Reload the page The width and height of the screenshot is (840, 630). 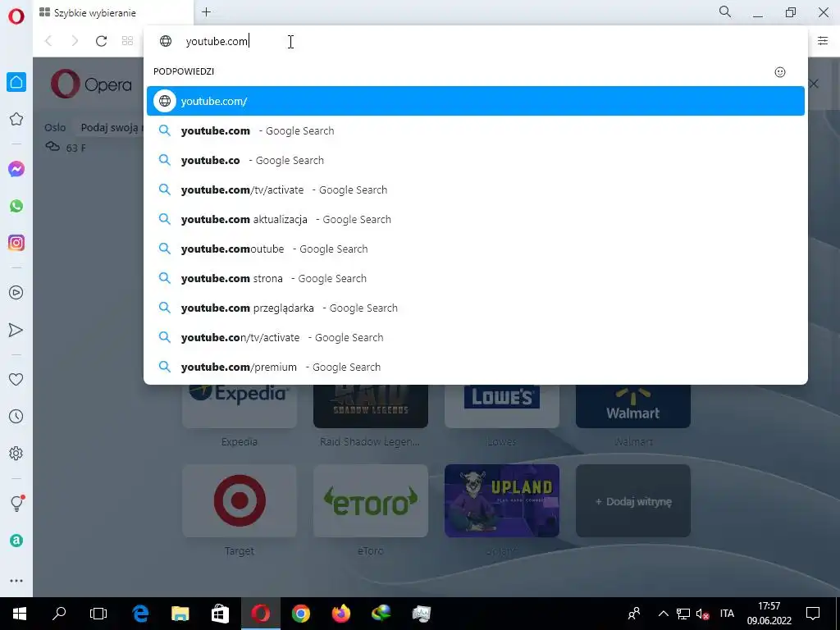[x=101, y=41]
